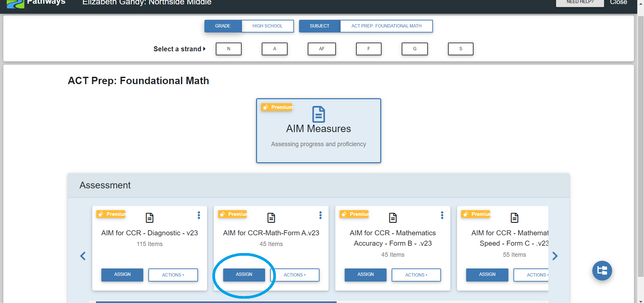Image resolution: width=644 pixels, height=303 pixels.
Task: Click the 55 Items text
Action: click(514, 255)
